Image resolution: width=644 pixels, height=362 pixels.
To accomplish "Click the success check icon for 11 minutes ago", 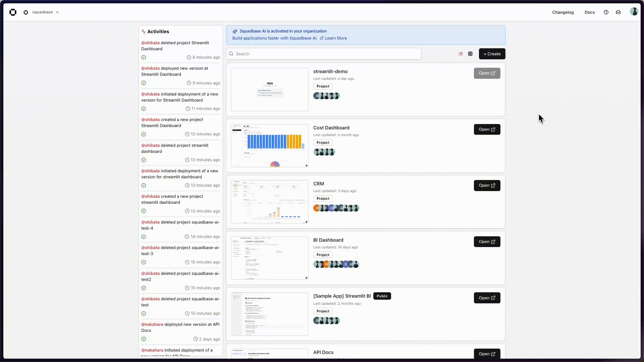I will click(144, 109).
